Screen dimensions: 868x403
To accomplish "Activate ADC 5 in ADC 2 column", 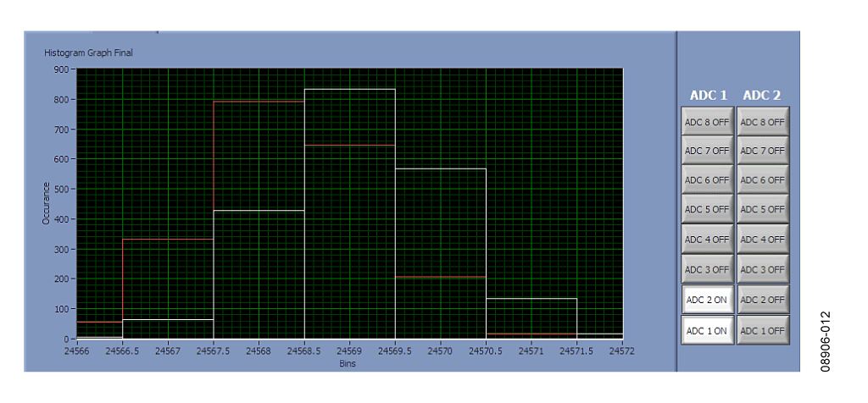I will pyautogui.click(x=762, y=209).
